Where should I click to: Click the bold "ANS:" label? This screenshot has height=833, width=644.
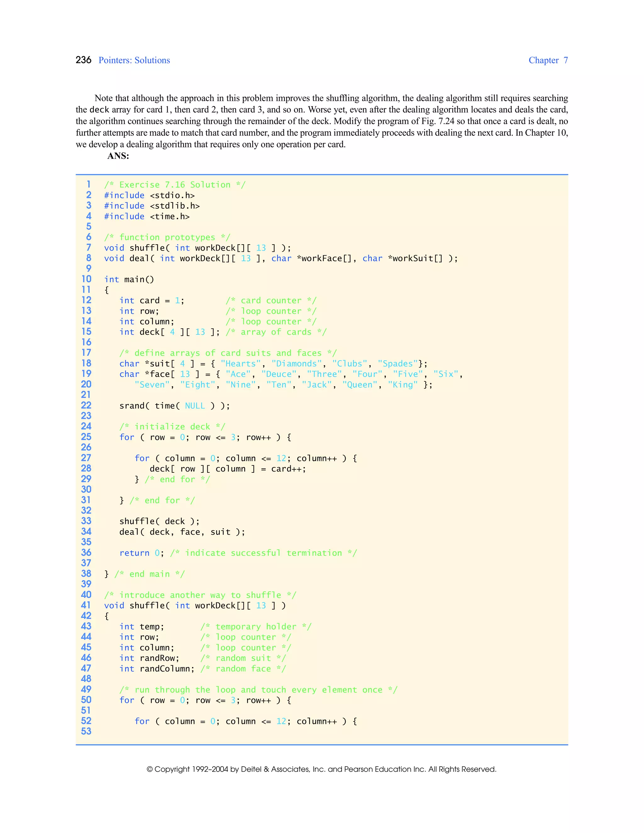coord(118,156)
